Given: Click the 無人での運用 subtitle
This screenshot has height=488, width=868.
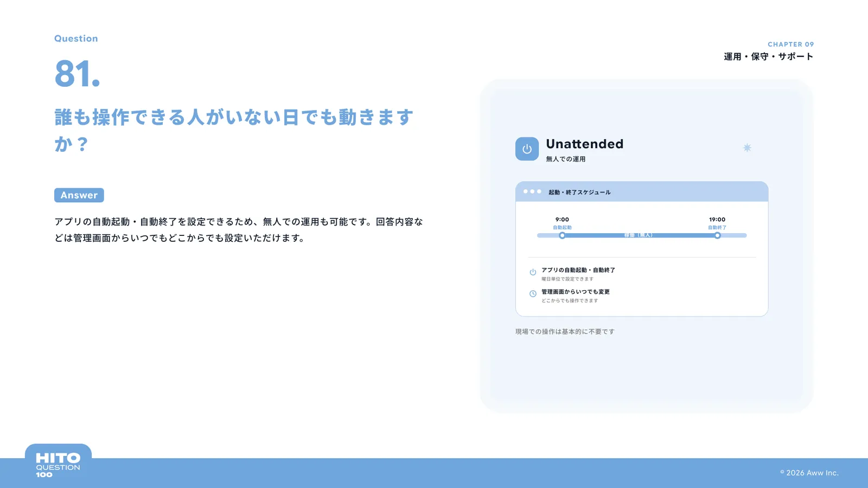Looking at the screenshot, I should pyautogui.click(x=566, y=159).
